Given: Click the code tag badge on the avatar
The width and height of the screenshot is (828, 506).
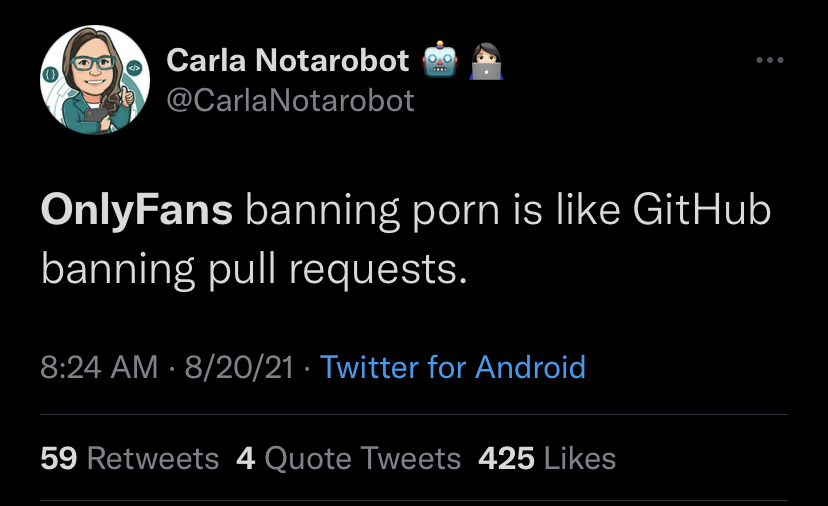Looking at the screenshot, I should (132, 68).
